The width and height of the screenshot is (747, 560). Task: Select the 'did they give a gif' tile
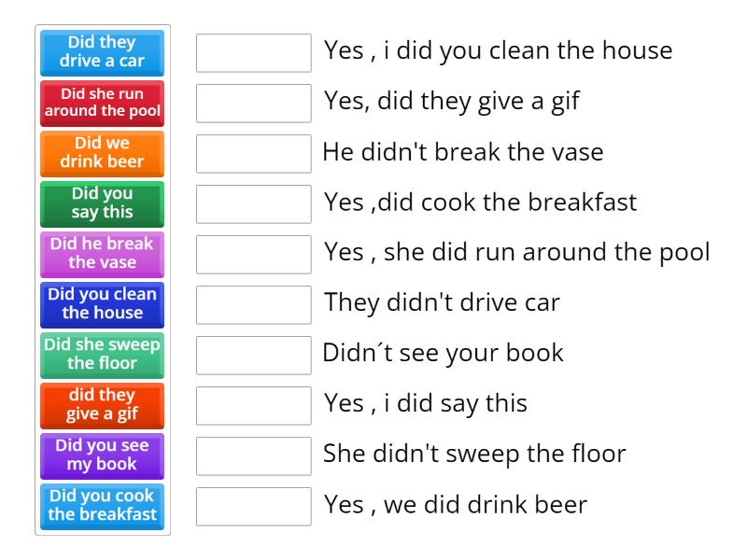[x=102, y=406]
